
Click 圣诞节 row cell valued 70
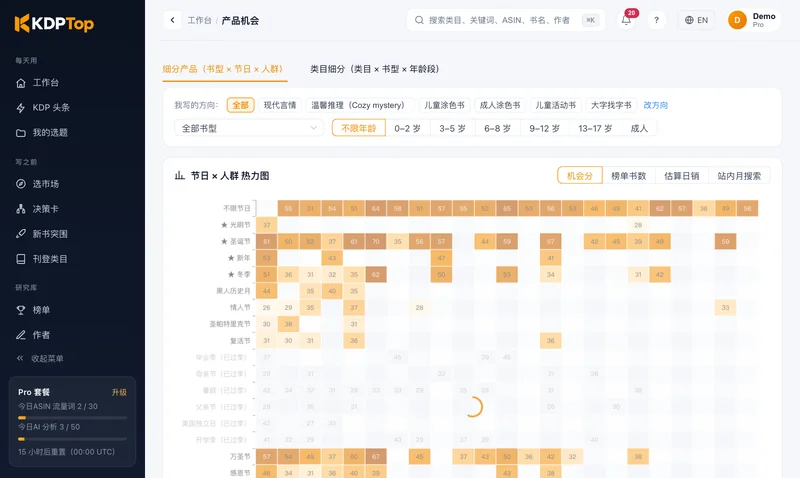[376, 241]
